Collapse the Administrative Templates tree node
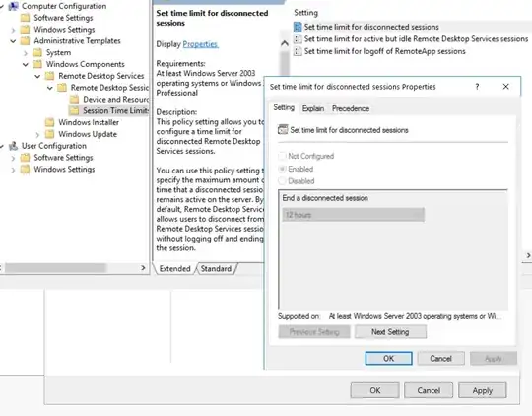532x416 pixels. (x=13, y=41)
